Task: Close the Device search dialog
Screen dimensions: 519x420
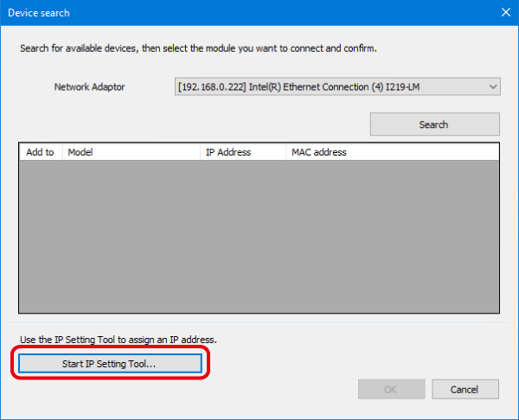Action: pos(505,13)
